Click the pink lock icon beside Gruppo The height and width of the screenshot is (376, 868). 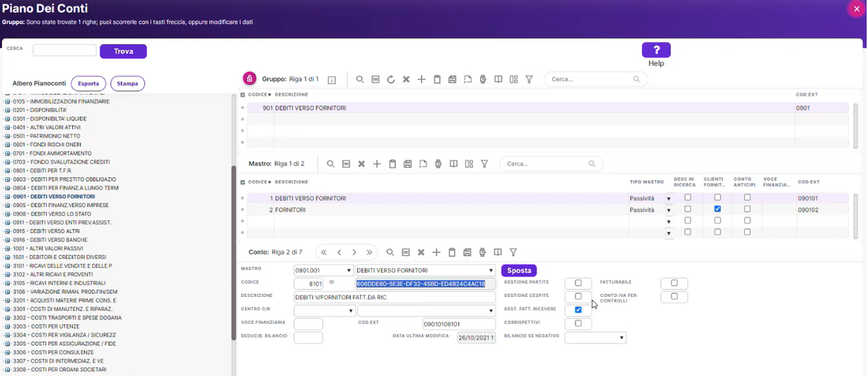click(x=249, y=79)
